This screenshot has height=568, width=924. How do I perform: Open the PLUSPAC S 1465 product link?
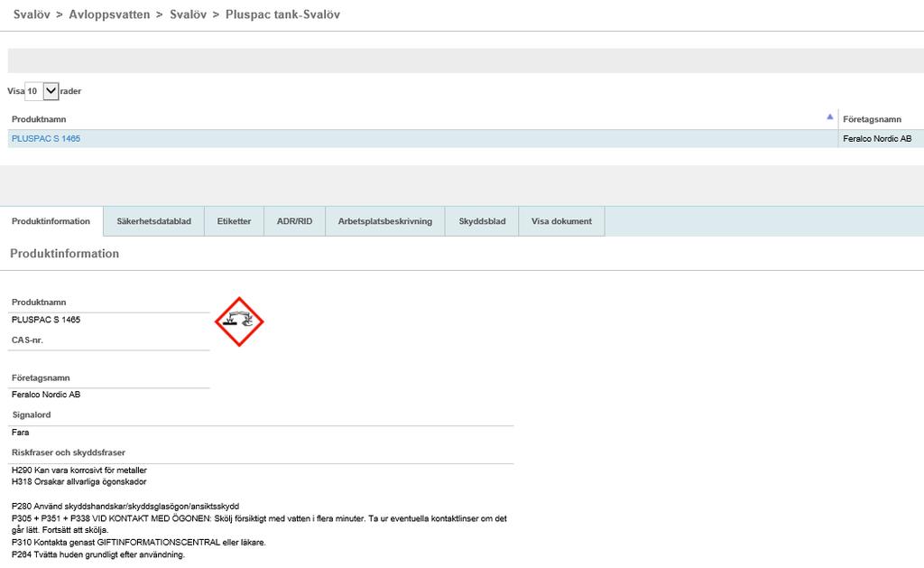click(x=46, y=138)
